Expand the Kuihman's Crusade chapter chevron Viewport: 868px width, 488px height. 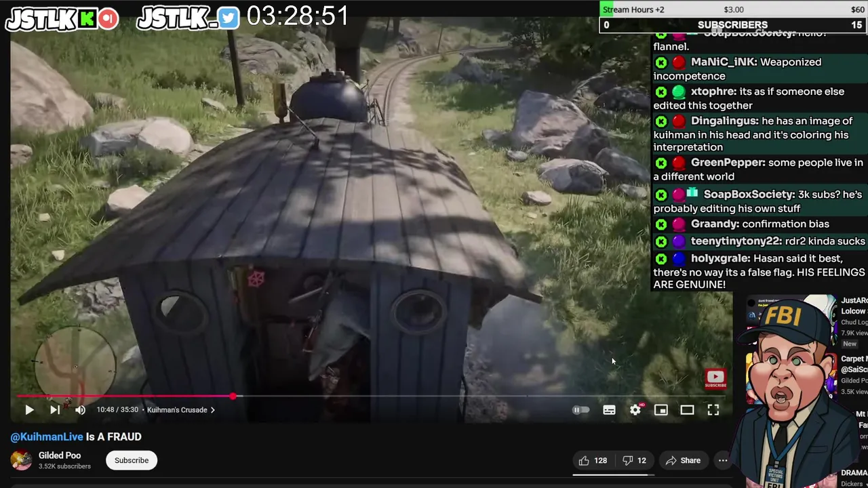click(x=213, y=409)
